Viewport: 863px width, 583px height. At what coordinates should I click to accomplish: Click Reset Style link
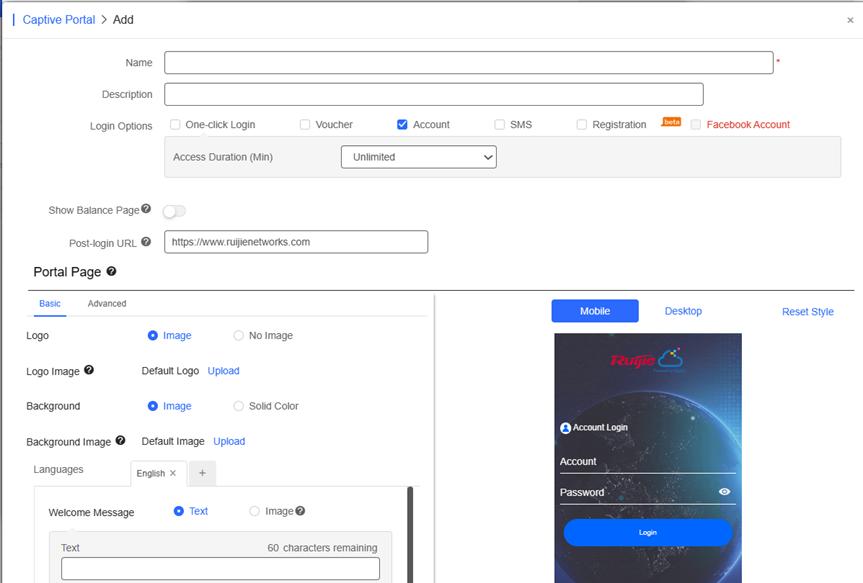[x=807, y=312]
